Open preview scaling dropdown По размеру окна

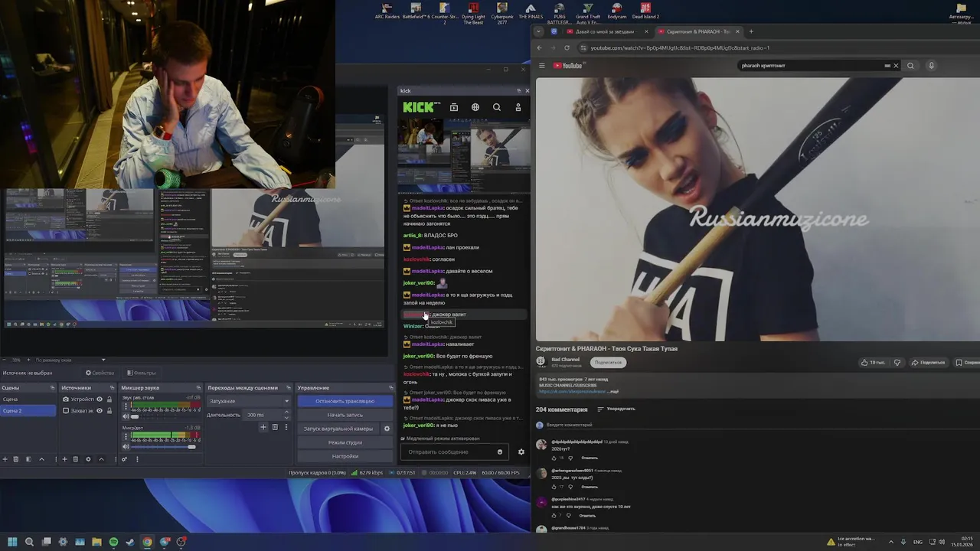(70, 360)
